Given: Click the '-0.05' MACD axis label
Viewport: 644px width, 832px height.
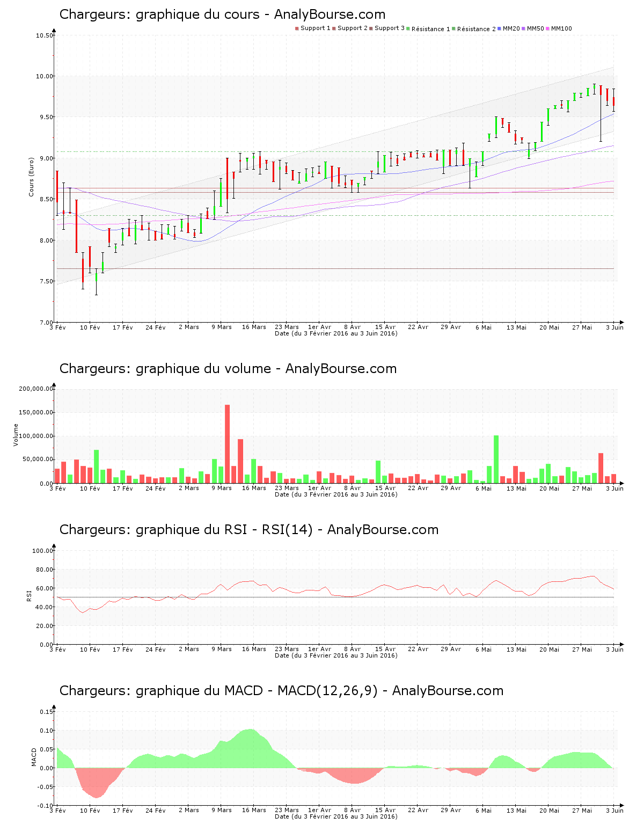Looking at the screenshot, I should click(46, 787).
